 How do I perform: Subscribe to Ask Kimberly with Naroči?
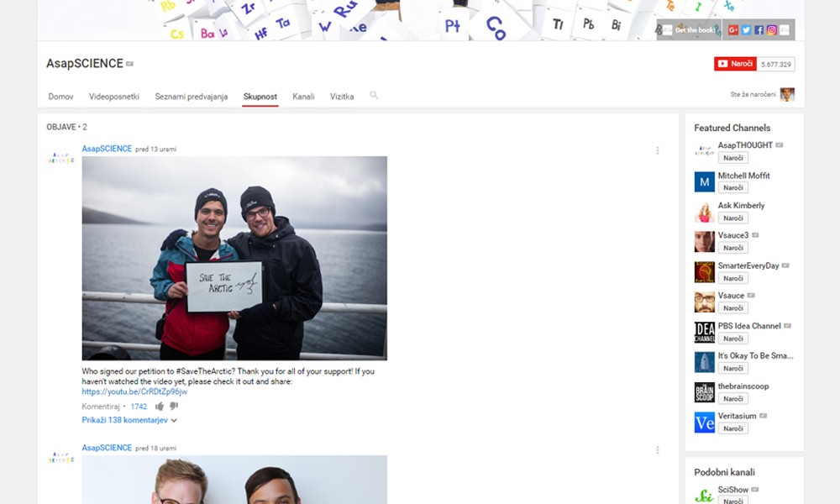pos(732,218)
